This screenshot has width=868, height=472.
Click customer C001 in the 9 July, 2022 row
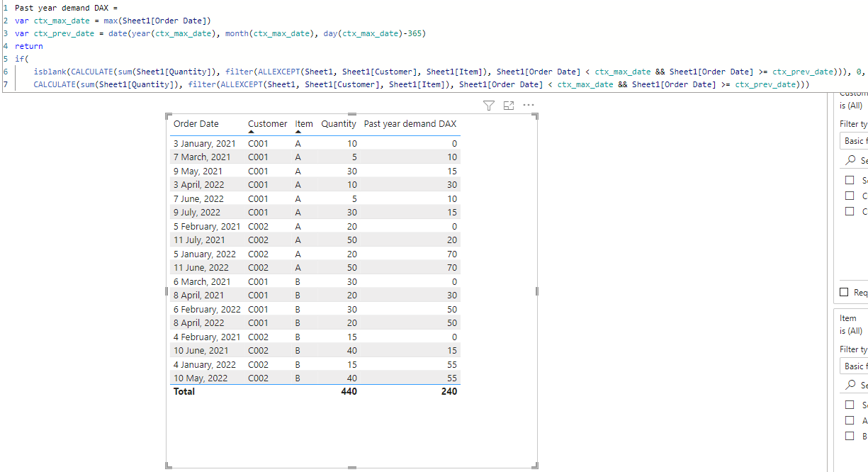click(x=258, y=213)
